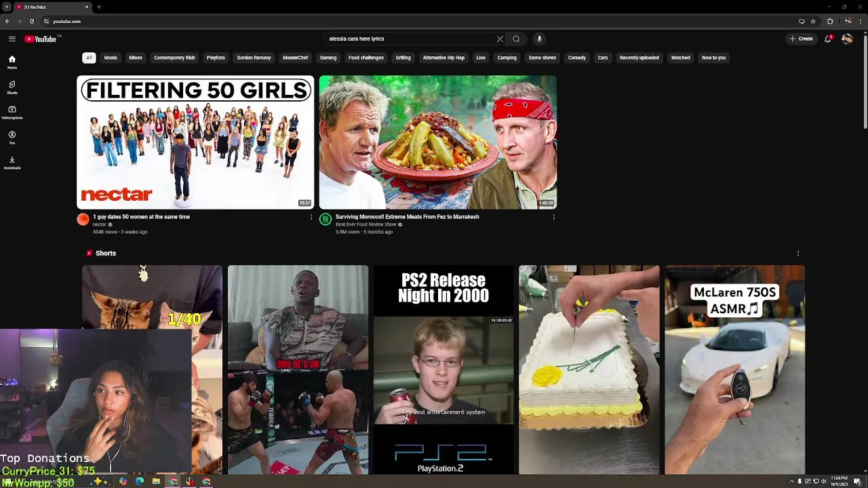This screenshot has height=488, width=868.
Task: Select the Gordon Ramsay chip
Action: (254, 58)
